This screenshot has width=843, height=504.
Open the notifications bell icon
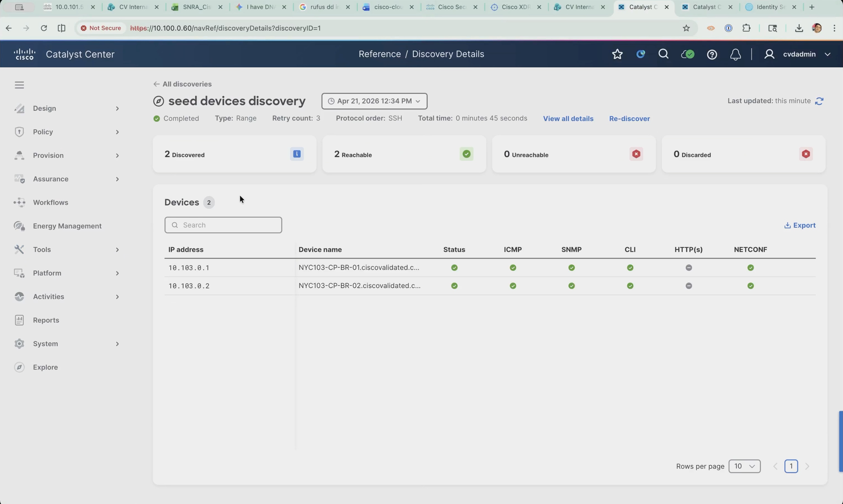coord(735,55)
